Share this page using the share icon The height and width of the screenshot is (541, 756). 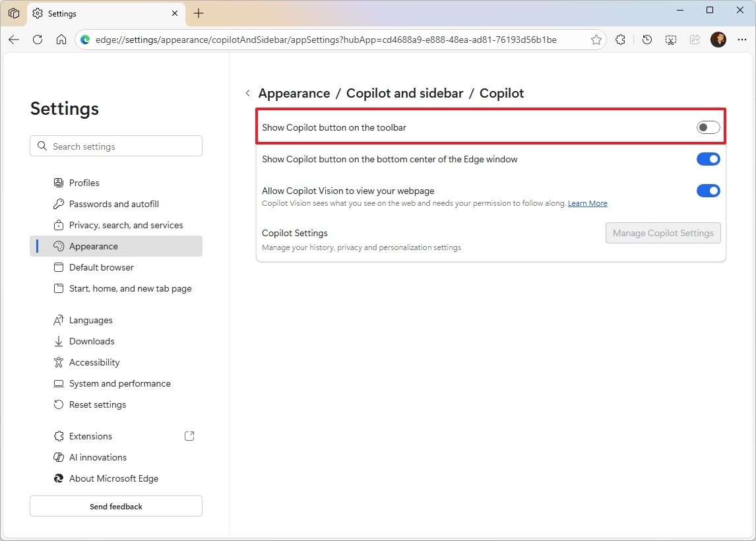pyautogui.click(x=695, y=40)
